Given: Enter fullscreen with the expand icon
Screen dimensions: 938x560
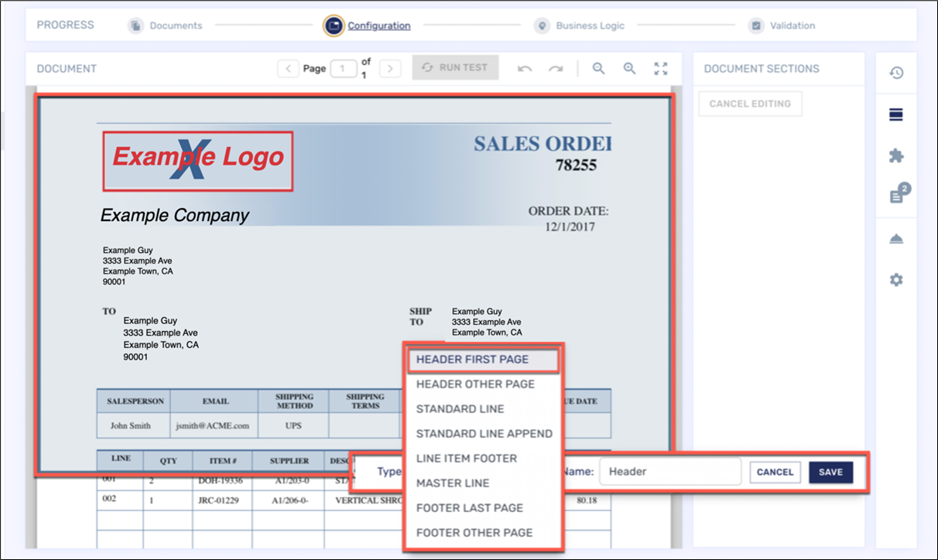Looking at the screenshot, I should pos(660,68).
